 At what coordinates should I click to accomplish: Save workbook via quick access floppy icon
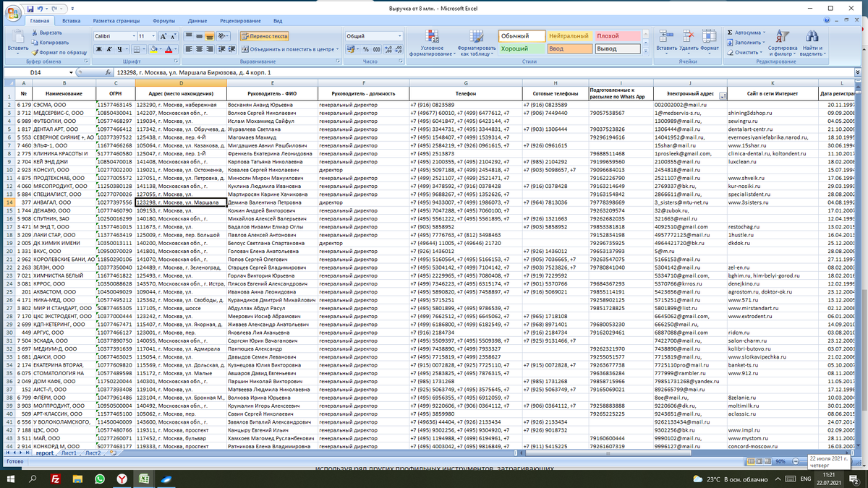pyautogui.click(x=30, y=9)
